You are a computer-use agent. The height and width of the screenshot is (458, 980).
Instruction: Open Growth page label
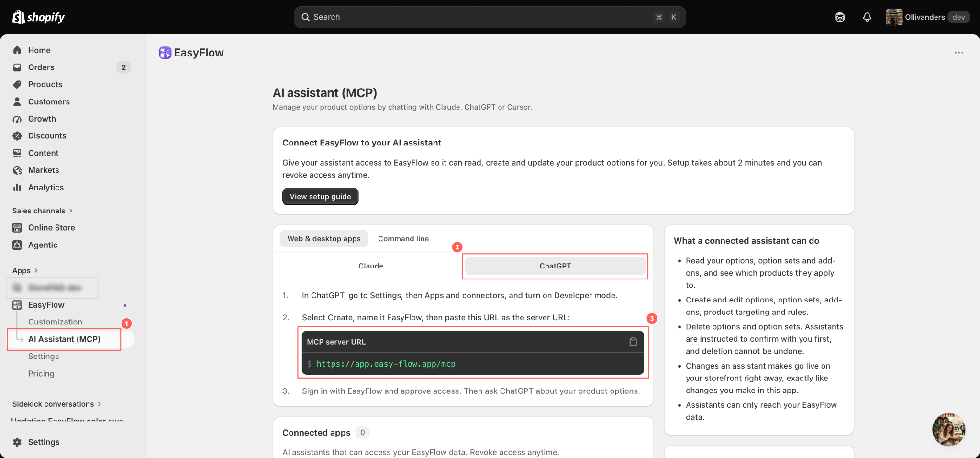point(42,119)
